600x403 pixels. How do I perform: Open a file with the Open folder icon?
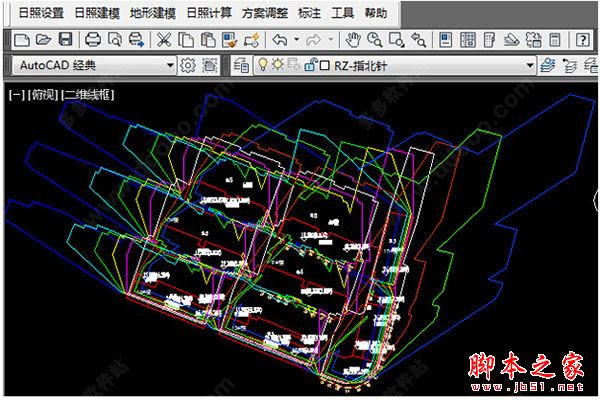click(44, 40)
